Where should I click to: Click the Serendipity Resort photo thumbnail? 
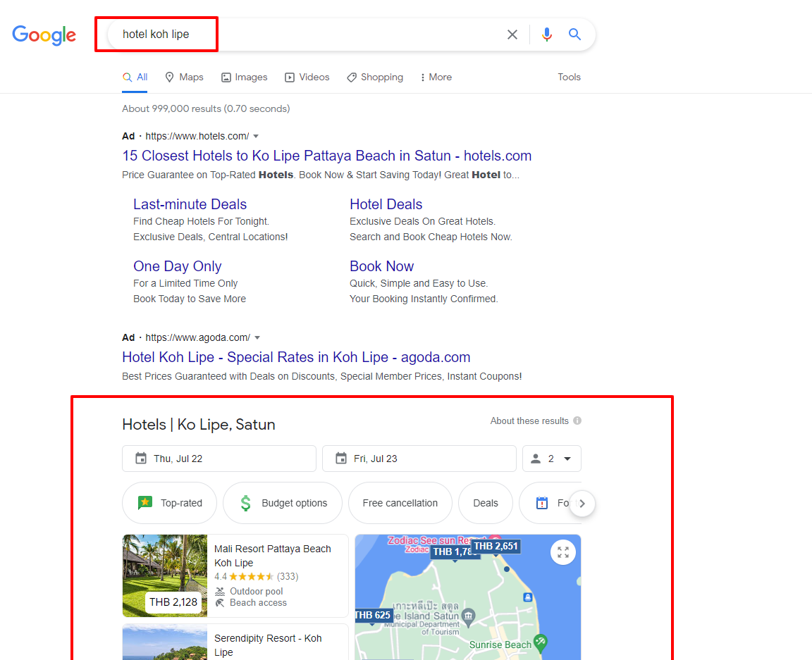coord(165,642)
